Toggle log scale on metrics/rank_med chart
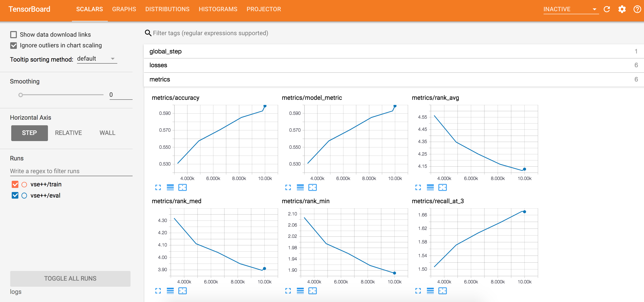The image size is (644, 302). click(x=170, y=291)
